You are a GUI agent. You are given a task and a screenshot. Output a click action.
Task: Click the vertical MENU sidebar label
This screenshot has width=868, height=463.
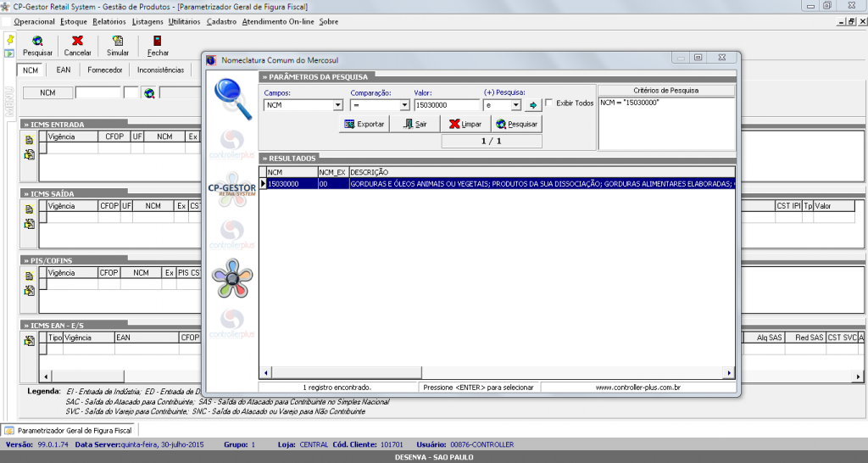(x=8, y=102)
